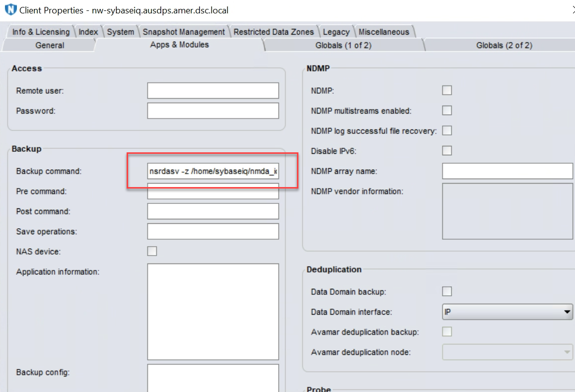Enable NDMP multistreams
Screen dimensions: 575x392
pyautogui.click(x=446, y=110)
